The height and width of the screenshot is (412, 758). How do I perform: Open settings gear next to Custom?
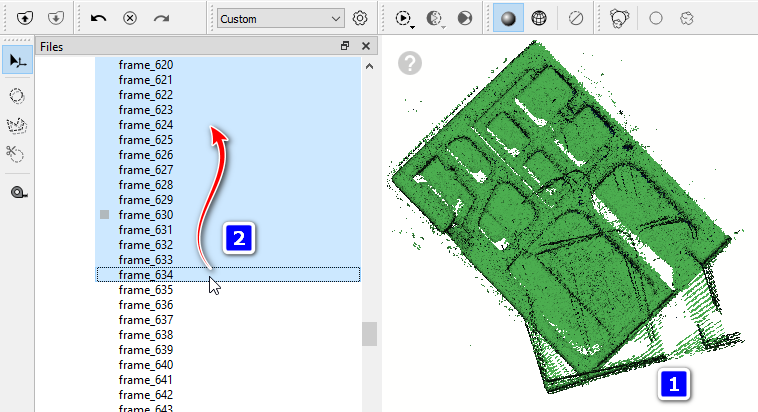(x=360, y=18)
